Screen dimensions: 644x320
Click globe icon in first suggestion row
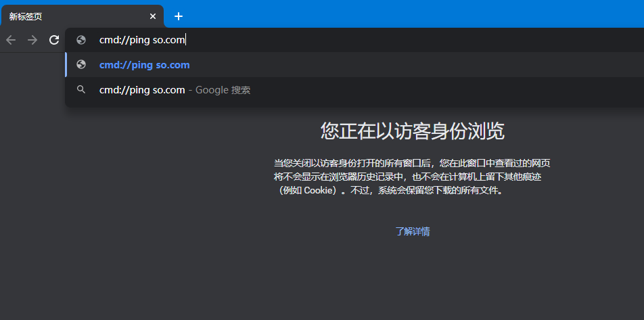tap(81, 64)
